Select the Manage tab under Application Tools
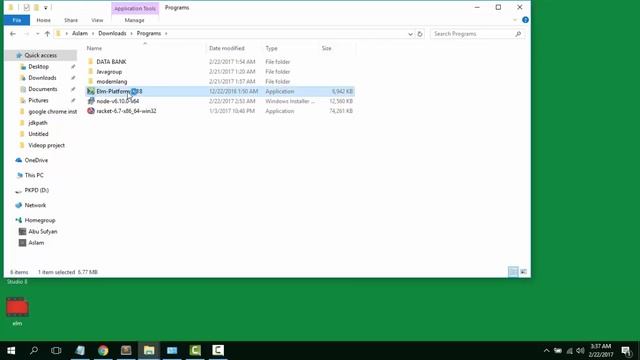Viewport: 640px width, 360px height. click(x=134, y=20)
